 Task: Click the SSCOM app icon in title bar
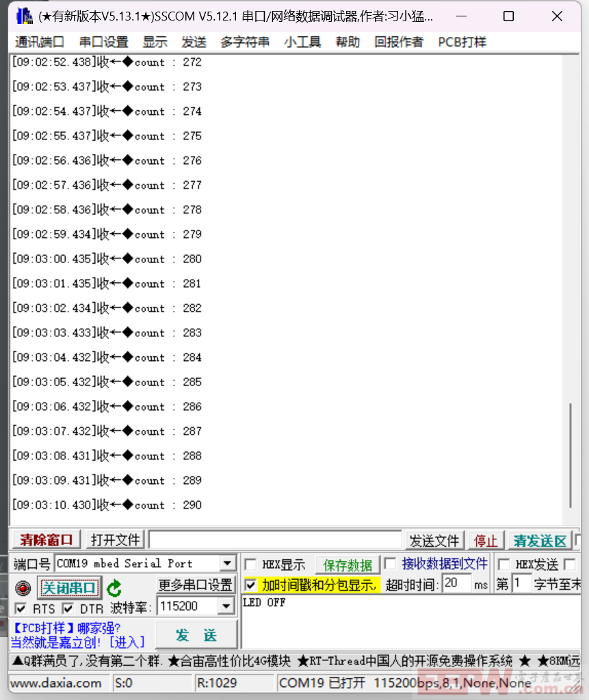(x=24, y=16)
